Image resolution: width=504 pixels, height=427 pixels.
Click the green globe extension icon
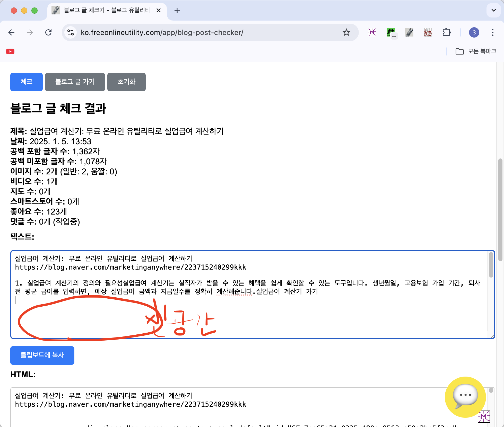pos(391,32)
